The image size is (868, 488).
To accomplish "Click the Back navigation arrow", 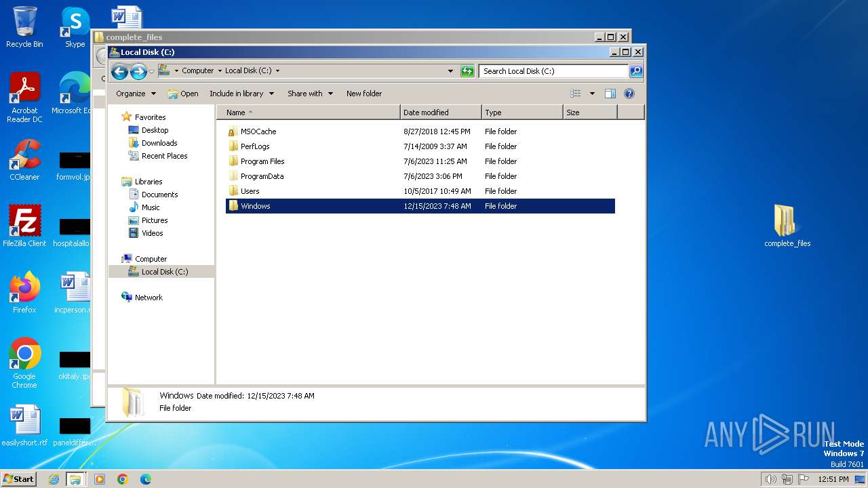I will tap(119, 71).
